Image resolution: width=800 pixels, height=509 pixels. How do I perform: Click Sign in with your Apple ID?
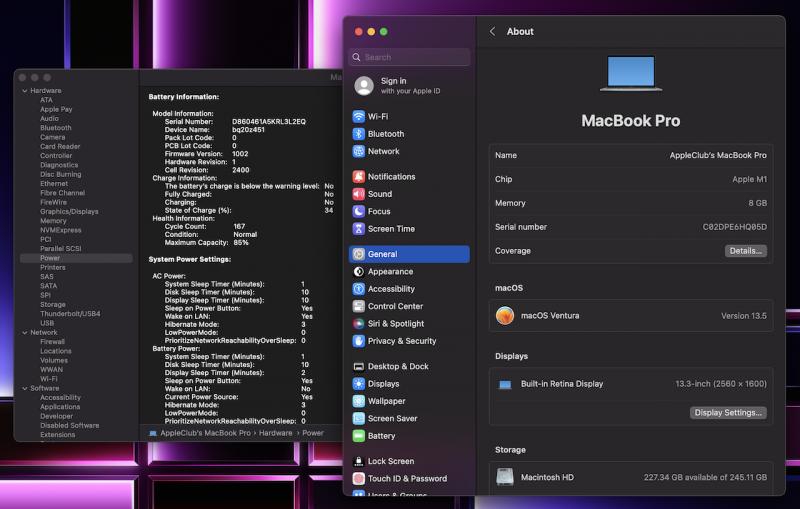(x=410, y=86)
